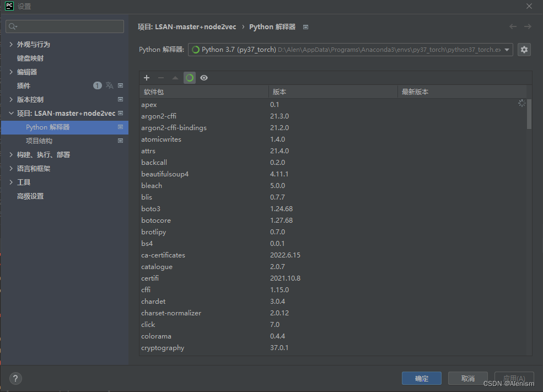543x392 pixels.
Task: Open the Python interpreter dropdown
Action: 350,50
